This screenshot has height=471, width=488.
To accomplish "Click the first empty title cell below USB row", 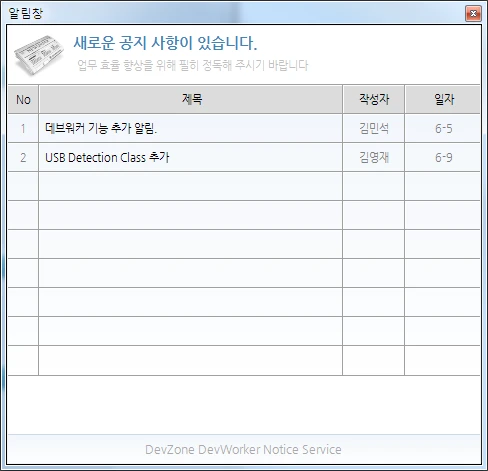I will pos(191,186).
